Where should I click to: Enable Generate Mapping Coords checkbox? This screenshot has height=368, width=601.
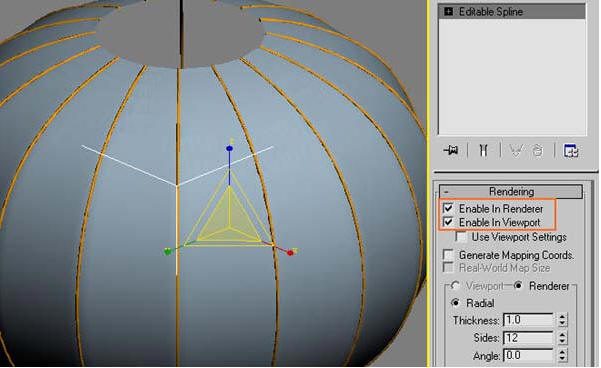tap(448, 255)
